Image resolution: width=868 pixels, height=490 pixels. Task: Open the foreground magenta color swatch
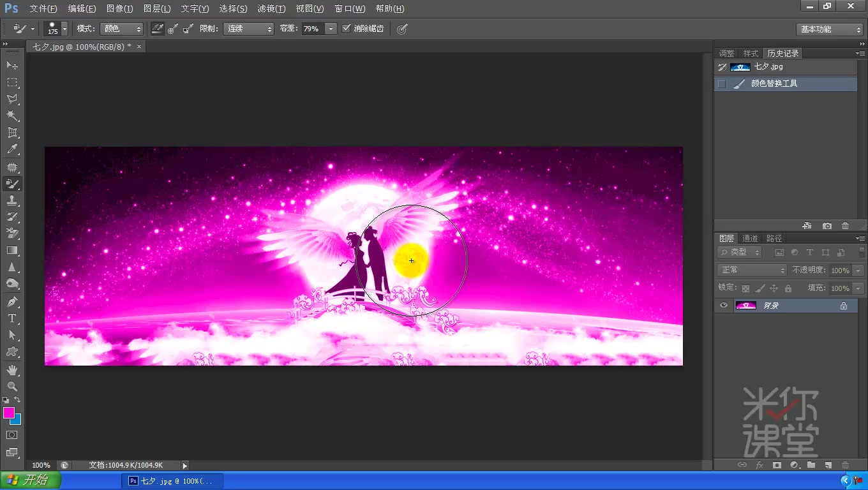(8, 413)
